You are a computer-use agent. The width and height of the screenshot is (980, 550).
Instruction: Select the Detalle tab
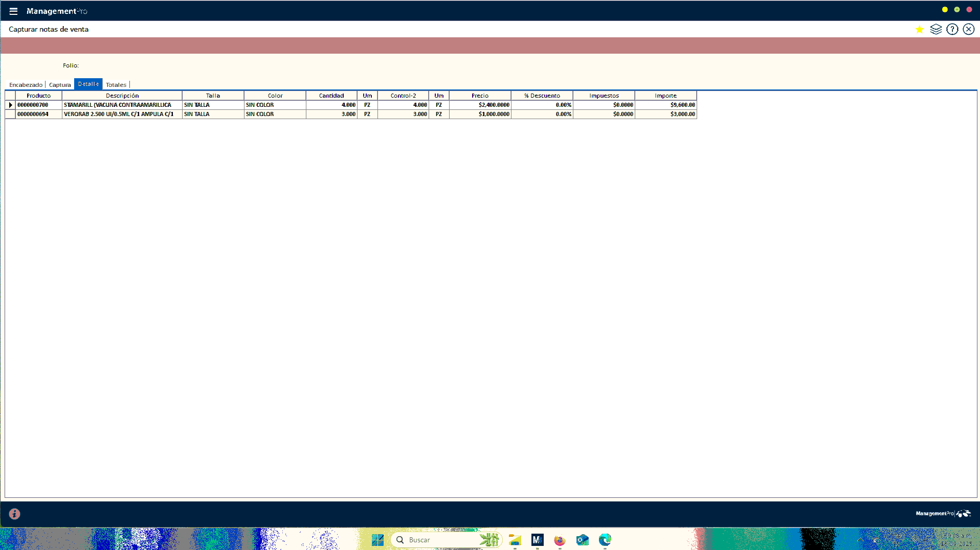coord(88,84)
